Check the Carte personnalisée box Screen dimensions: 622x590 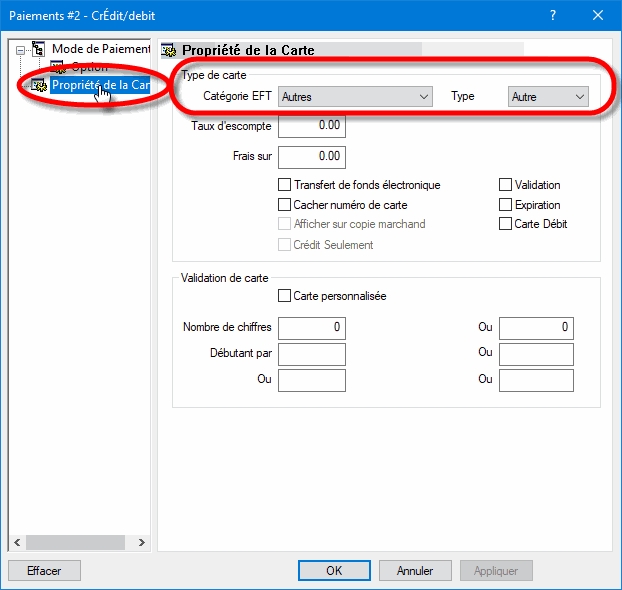click(284, 296)
